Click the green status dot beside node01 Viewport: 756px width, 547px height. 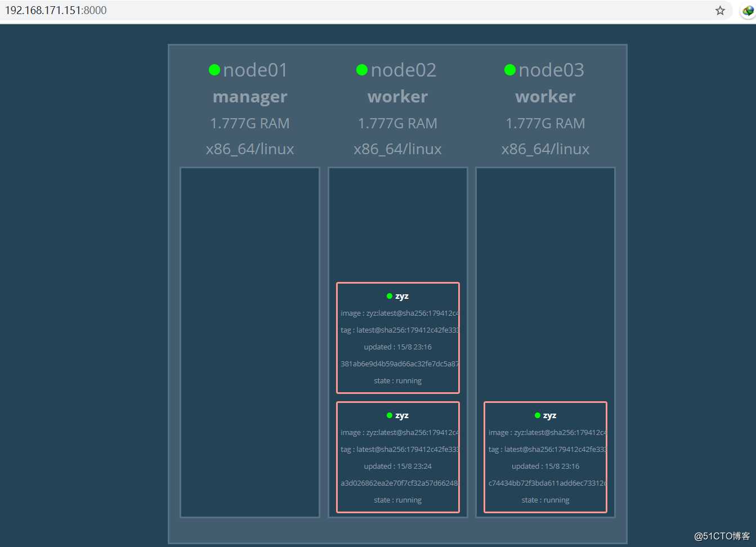tap(214, 70)
